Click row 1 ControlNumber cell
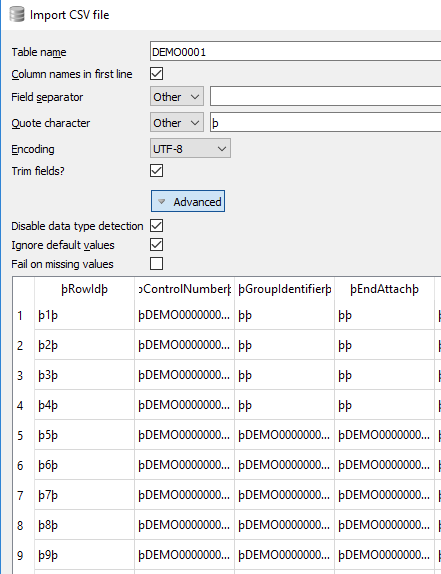The image size is (441, 574). point(184,315)
